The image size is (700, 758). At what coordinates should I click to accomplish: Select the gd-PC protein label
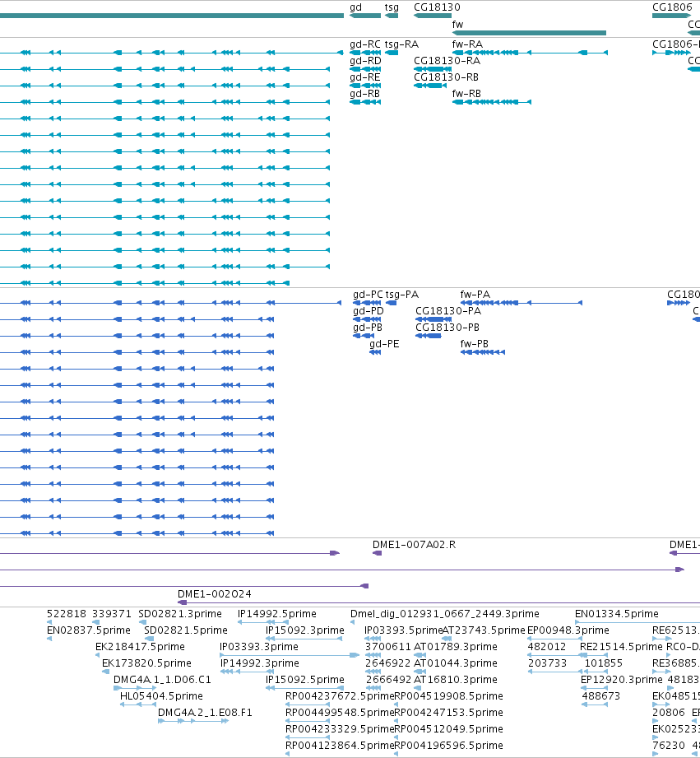pos(368,295)
